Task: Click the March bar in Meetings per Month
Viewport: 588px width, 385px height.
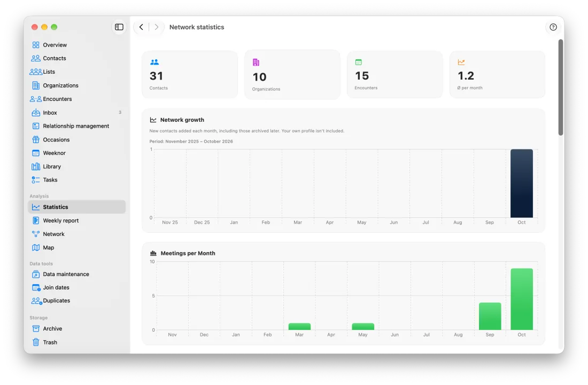Action: click(299, 327)
